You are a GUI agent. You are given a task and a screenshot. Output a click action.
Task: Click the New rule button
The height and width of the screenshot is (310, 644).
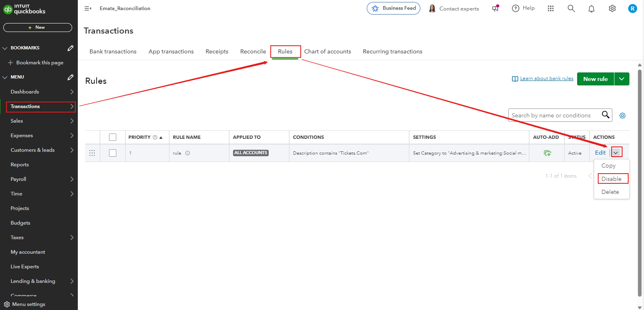pyautogui.click(x=596, y=79)
